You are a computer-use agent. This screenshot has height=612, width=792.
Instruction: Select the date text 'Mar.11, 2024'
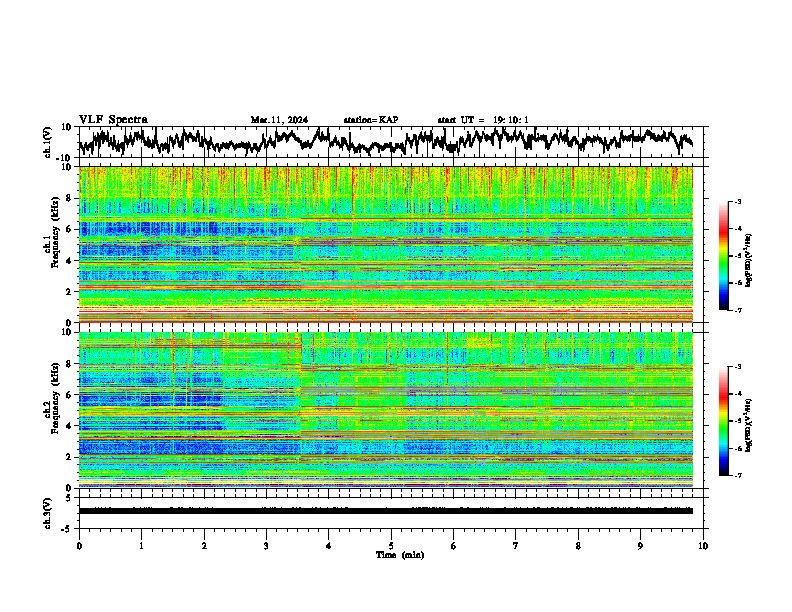(x=279, y=120)
